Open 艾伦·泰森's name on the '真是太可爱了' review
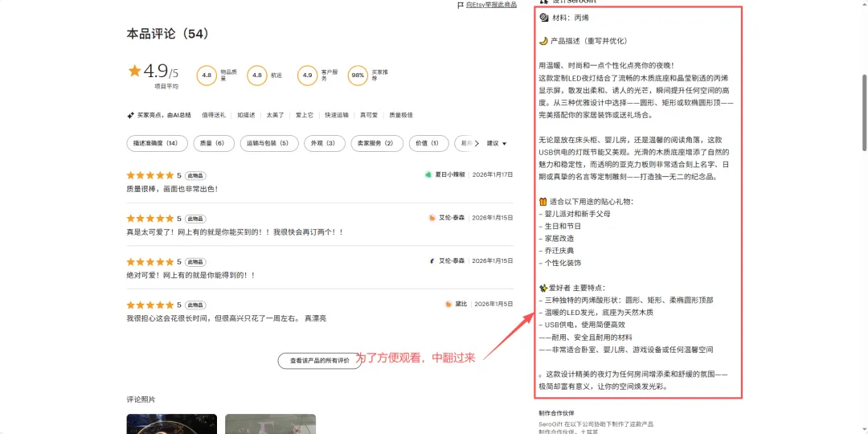 (452, 218)
